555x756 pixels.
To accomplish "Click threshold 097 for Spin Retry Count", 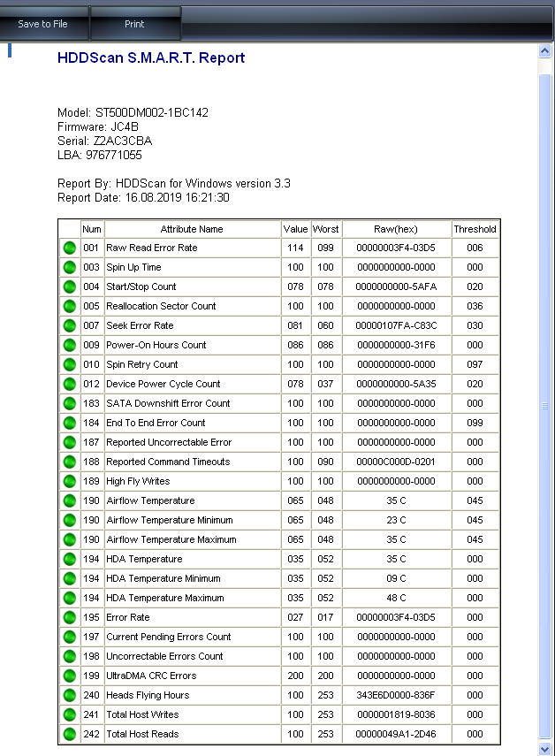I will 475,364.
